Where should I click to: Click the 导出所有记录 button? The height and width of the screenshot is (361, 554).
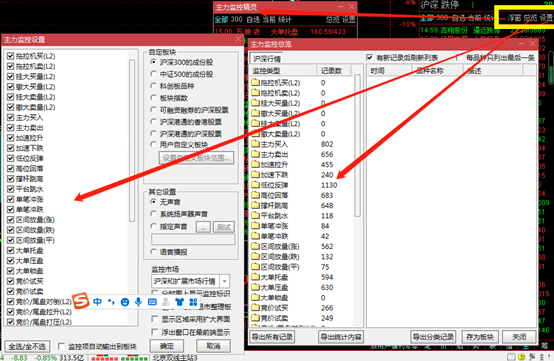coord(272,337)
